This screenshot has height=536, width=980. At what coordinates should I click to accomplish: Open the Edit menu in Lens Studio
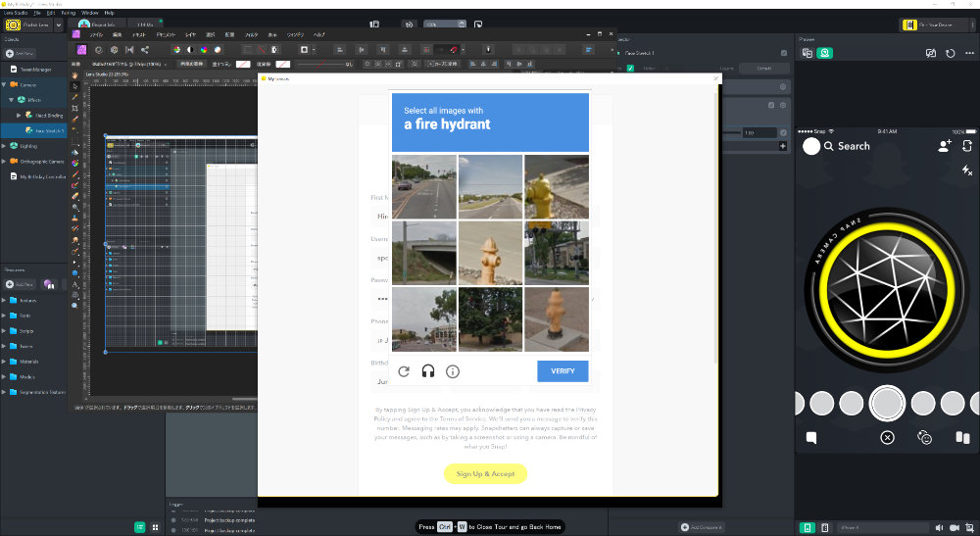51,13
